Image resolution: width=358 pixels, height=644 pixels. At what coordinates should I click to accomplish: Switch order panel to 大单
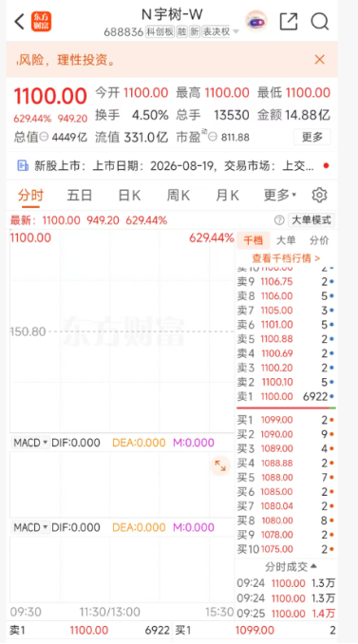click(286, 240)
